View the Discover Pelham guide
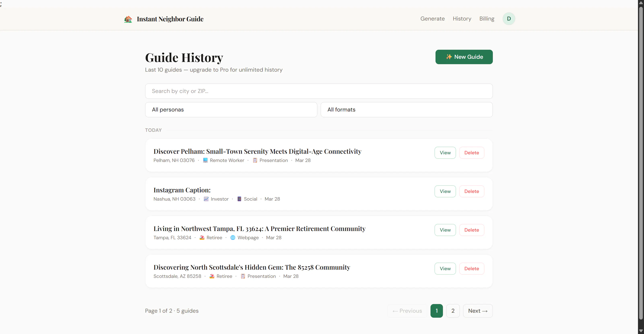The image size is (644, 334). 445,153
